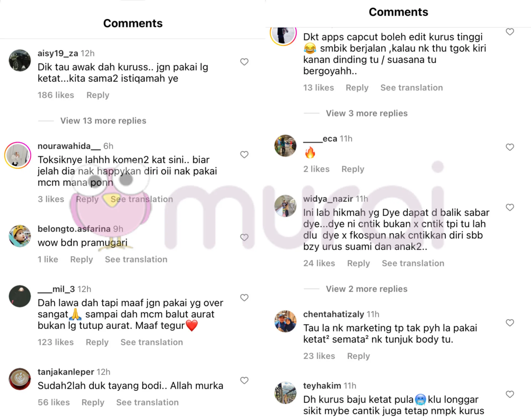Tap the heart beside ___mil_3's comment
This screenshot has width=531, height=420.
point(244,298)
